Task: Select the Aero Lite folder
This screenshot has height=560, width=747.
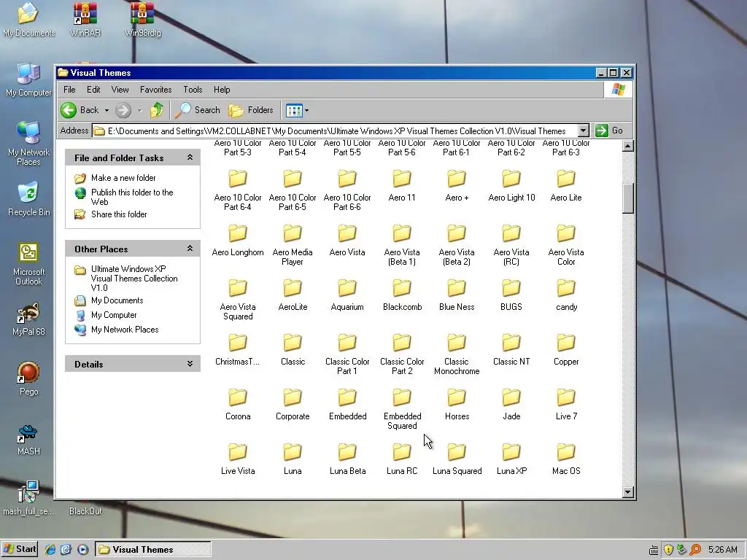Action: (566, 186)
